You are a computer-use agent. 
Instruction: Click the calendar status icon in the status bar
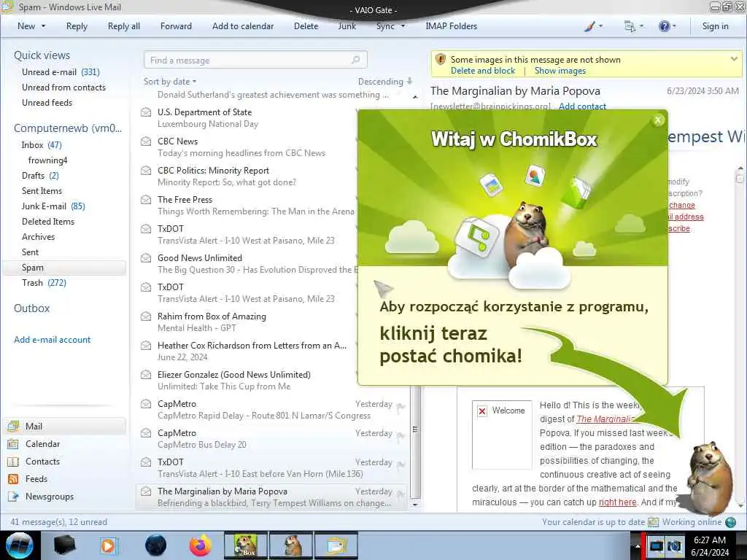click(x=653, y=522)
